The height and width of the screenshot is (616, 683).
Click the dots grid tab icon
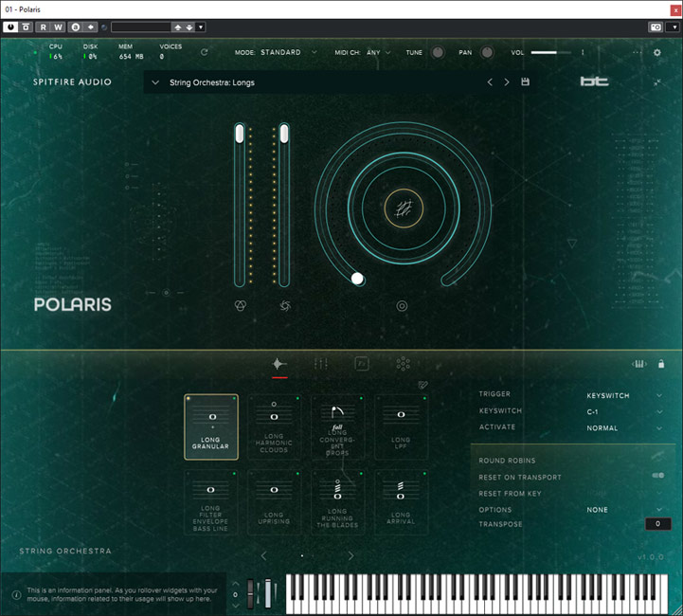(403, 364)
